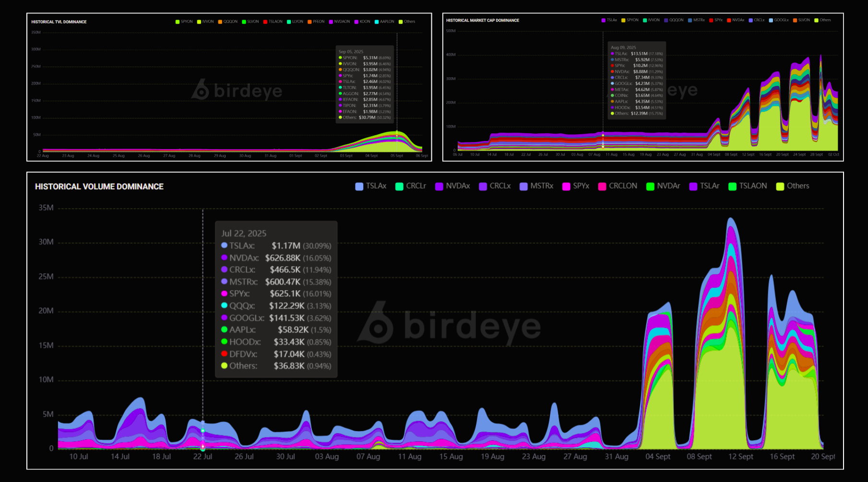This screenshot has width=868, height=482.
Task: Click QQQx $122.29K tooltip row
Action: click(x=276, y=306)
